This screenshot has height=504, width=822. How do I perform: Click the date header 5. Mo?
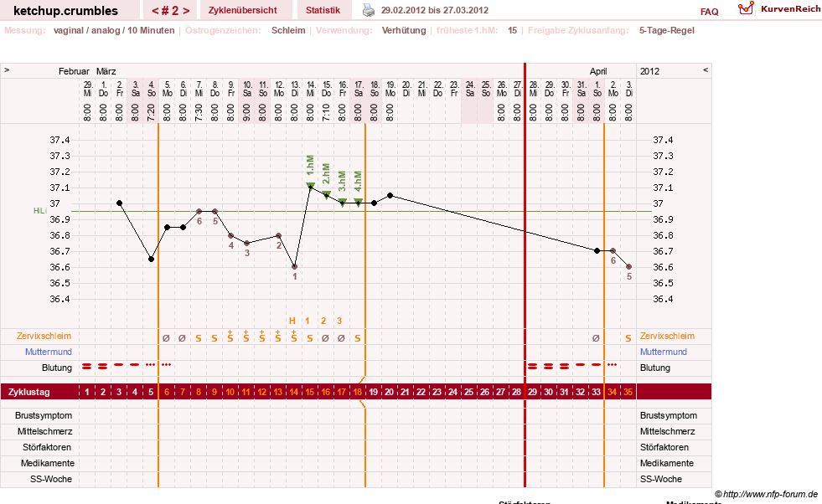pyautogui.click(x=168, y=89)
